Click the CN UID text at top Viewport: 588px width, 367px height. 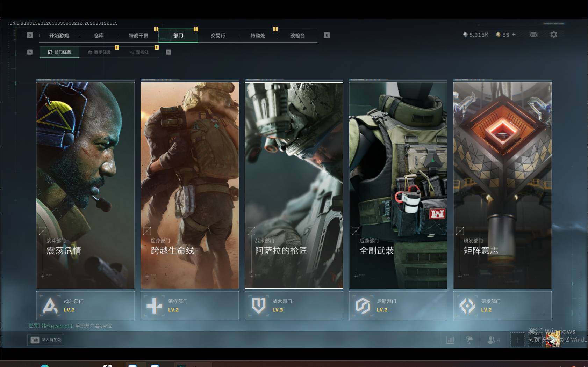coord(64,23)
